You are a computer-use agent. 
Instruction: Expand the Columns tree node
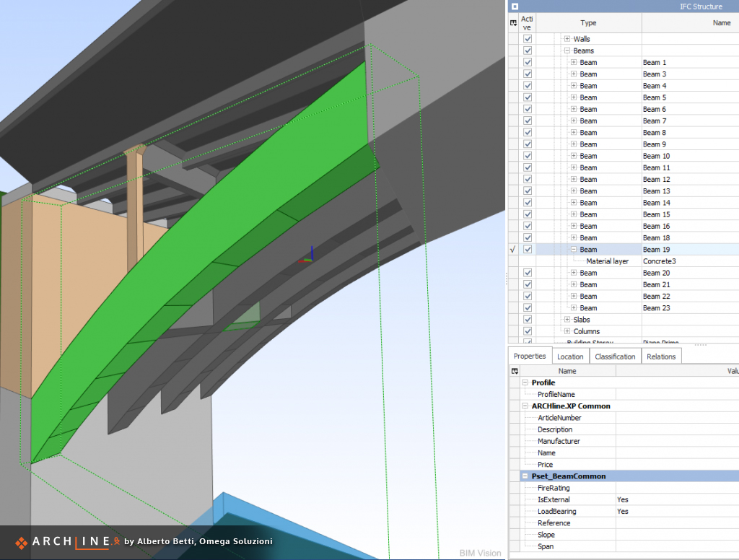(567, 331)
